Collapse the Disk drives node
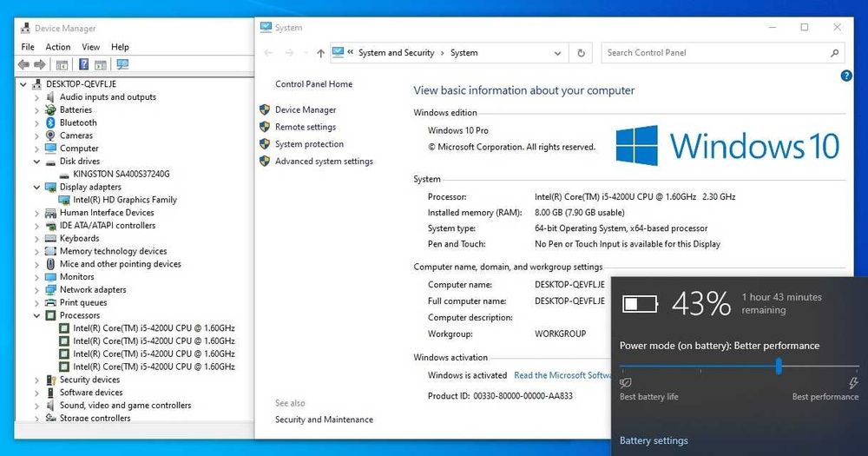Screen dimensions: 868x456 36,162
